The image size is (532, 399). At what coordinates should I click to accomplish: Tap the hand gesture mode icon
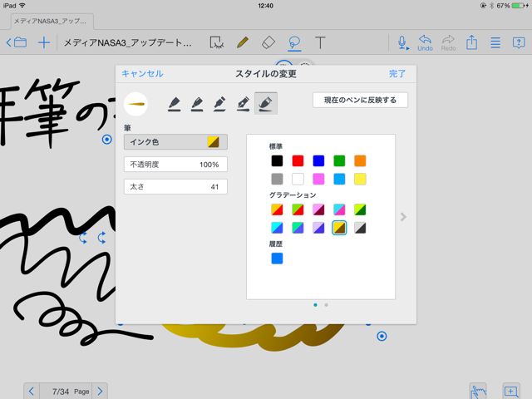tap(479, 392)
